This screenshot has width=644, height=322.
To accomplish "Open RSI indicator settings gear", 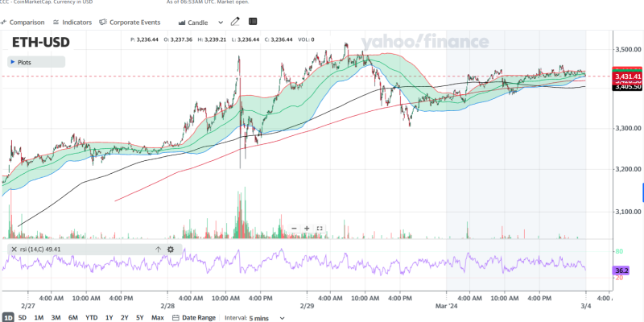I will tap(171, 250).
